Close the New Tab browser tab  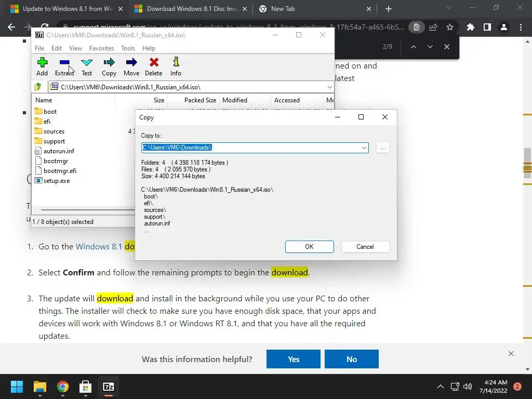click(369, 9)
